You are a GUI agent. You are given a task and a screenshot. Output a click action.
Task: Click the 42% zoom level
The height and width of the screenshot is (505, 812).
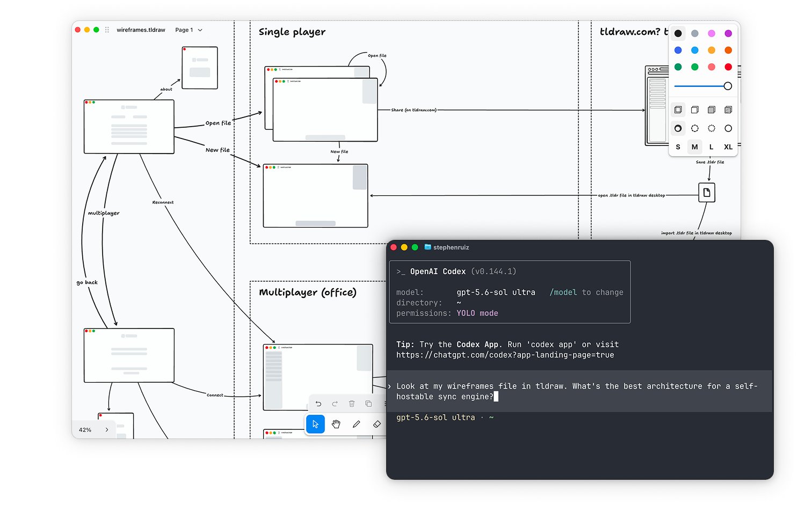click(85, 430)
